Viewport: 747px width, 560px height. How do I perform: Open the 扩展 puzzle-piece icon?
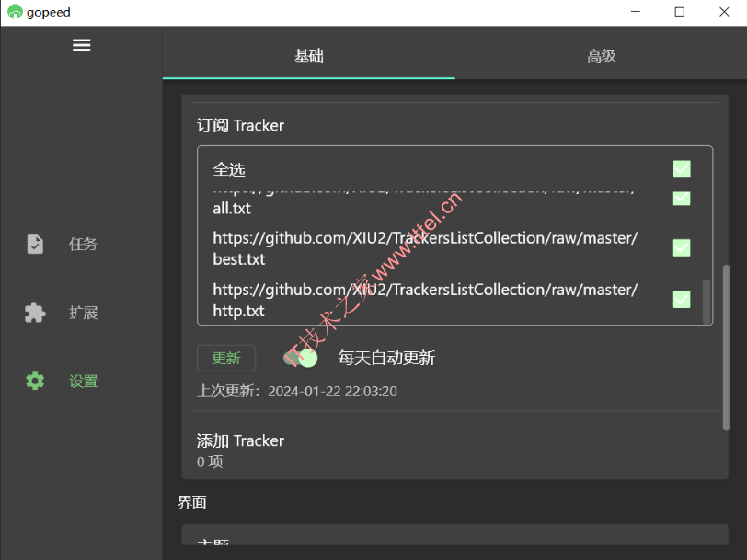[35, 313]
